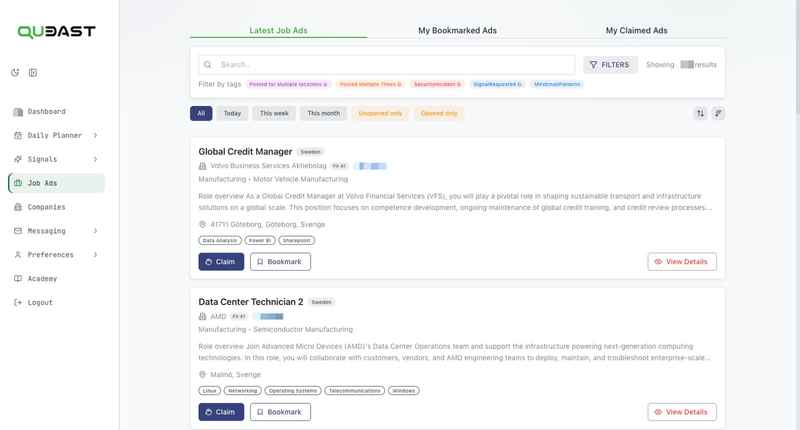Viewport: 800px width, 430px height.
Task: View Details of Global Credit Manager
Action: pyautogui.click(x=682, y=262)
